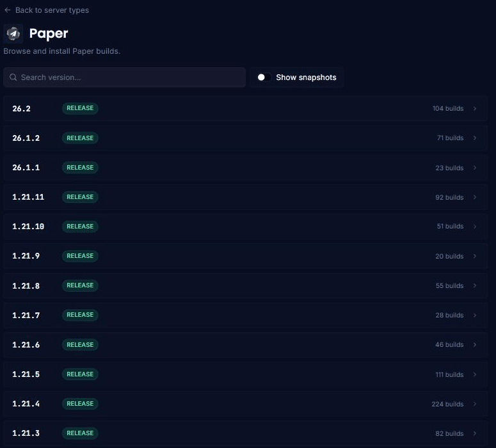This screenshot has height=448, width=496.
Task: Expand the 1.21.6 row chevron
Action: tap(475, 344)
